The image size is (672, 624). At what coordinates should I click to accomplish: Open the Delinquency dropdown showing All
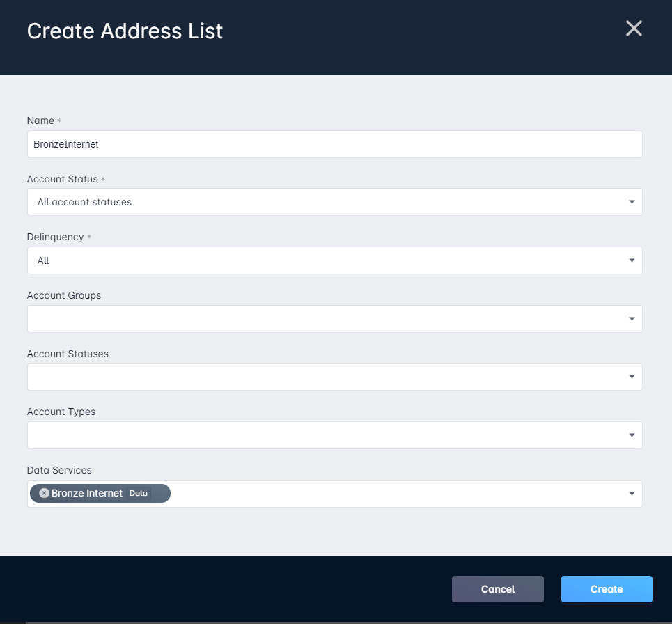(335, 260)
